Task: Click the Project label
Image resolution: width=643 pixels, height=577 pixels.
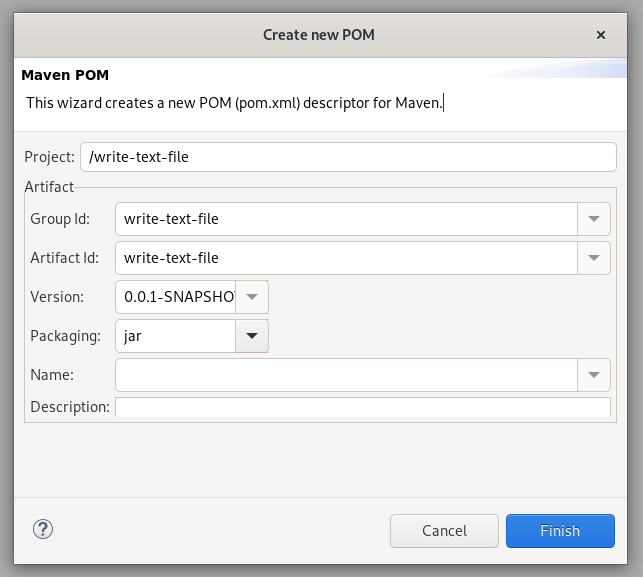Action: point(50,157)
